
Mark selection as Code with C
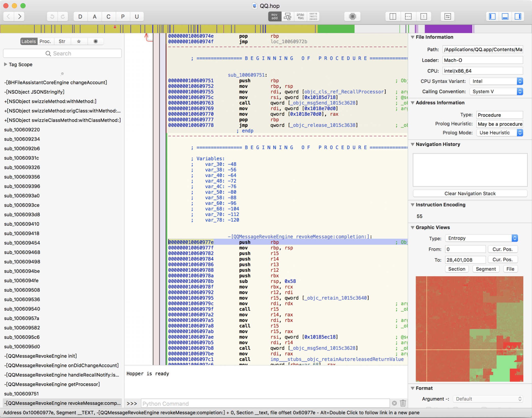pos(109,17)
